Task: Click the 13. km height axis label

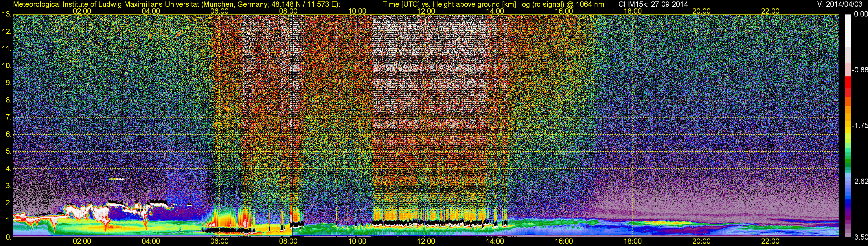Action: pyautogui.click(x=6, y=14)
